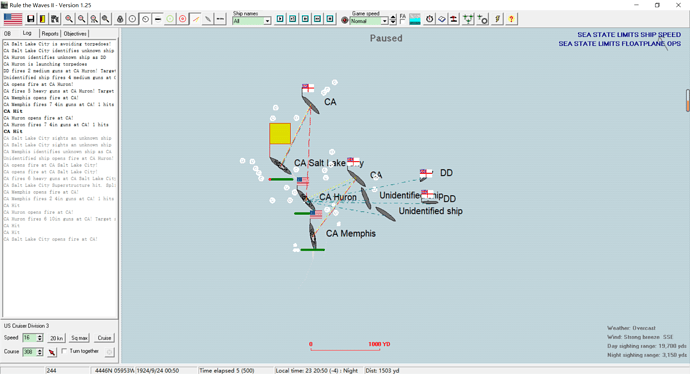Switch to the Reports tab

point(50,34)
